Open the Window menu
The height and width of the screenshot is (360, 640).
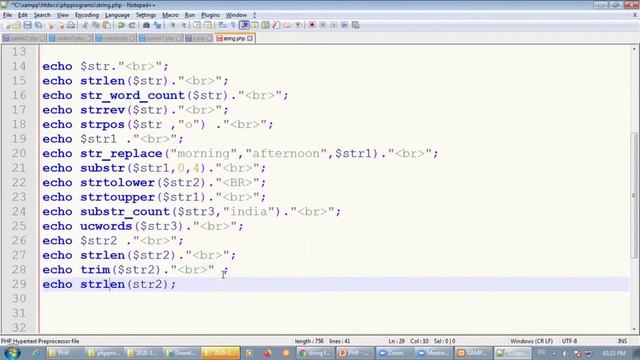point(236,15)
